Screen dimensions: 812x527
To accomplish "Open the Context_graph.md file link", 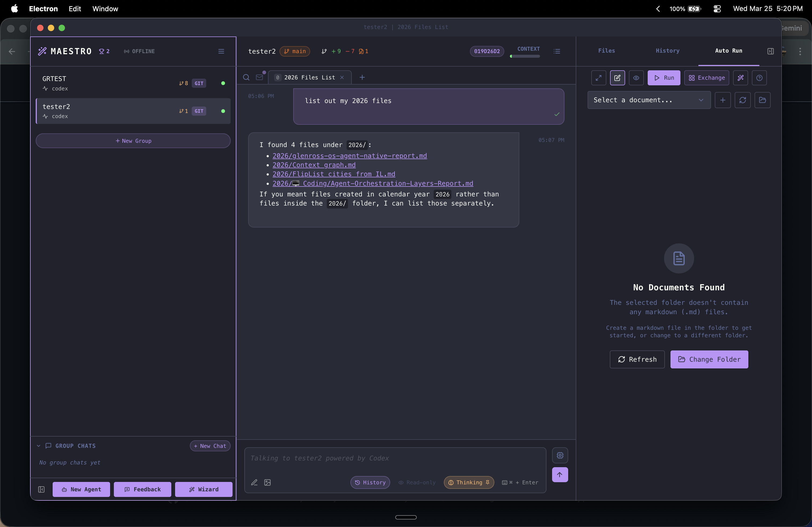I will 314,165.
